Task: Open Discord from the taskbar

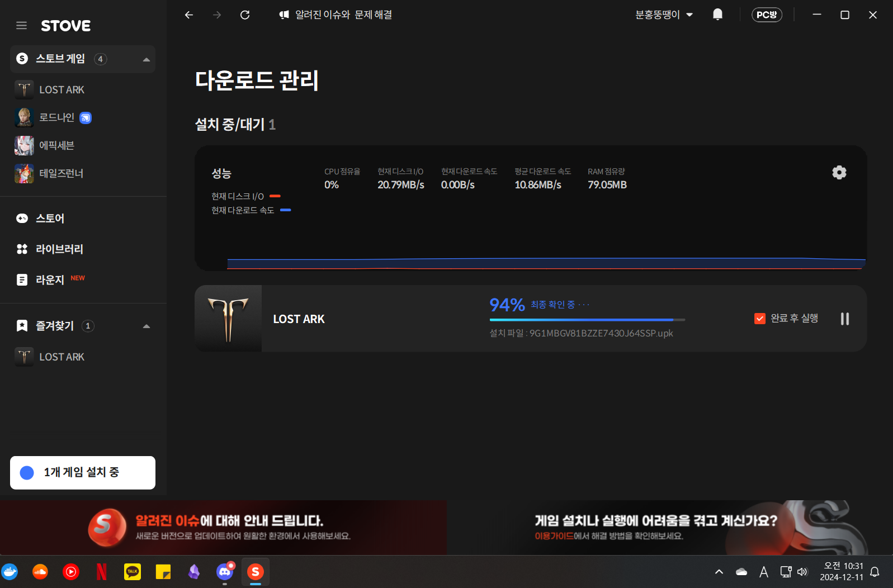Action: click(x=225, y=571)
